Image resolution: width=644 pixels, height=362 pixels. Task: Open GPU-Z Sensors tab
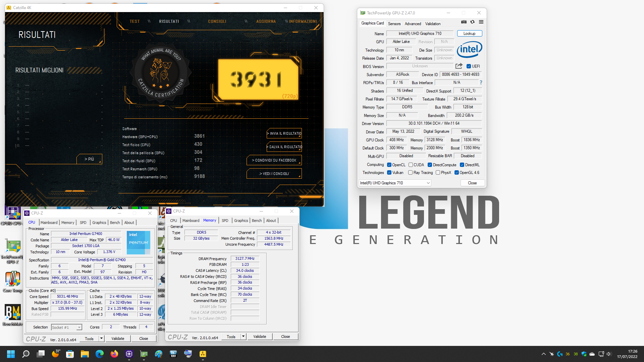pos(394,24)
